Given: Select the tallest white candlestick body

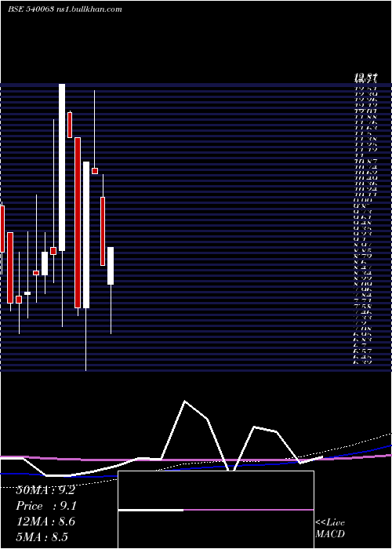Looking at the screenshot, I should (x=62, y=167).
